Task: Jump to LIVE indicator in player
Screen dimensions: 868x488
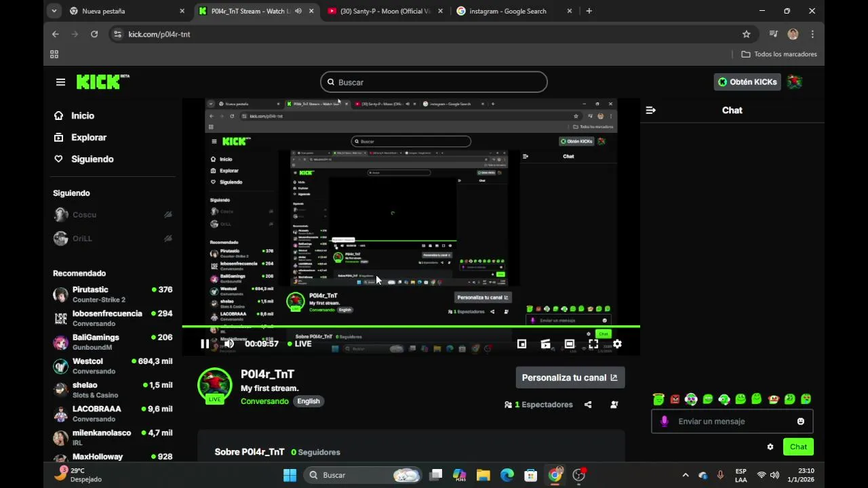Action: click(x=300, y=344)
